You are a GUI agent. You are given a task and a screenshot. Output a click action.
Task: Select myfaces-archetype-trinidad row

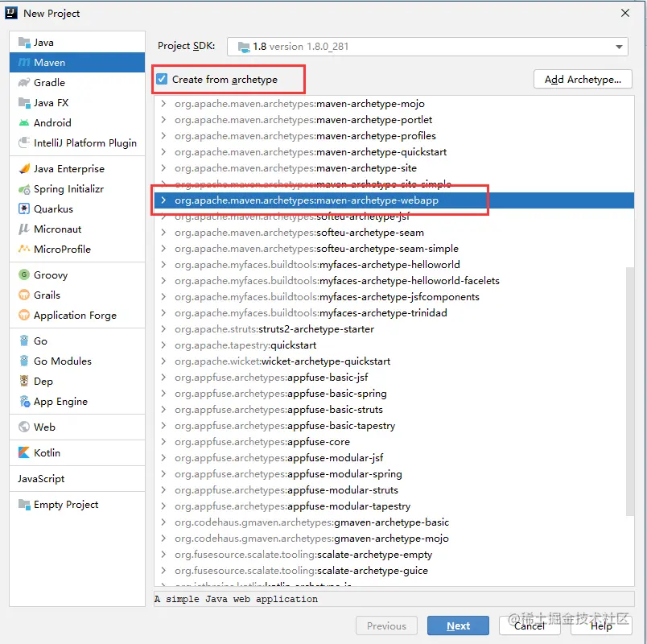click(394, 313)
